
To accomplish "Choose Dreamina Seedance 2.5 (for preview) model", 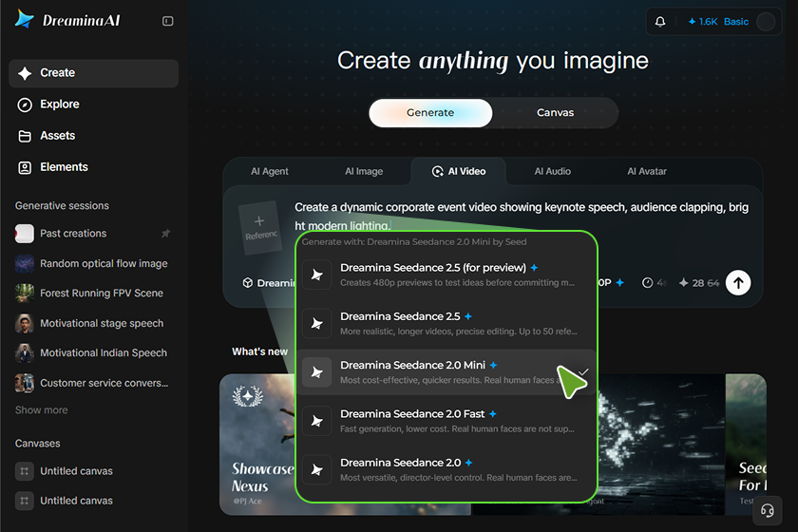I will tap(446, 275).
